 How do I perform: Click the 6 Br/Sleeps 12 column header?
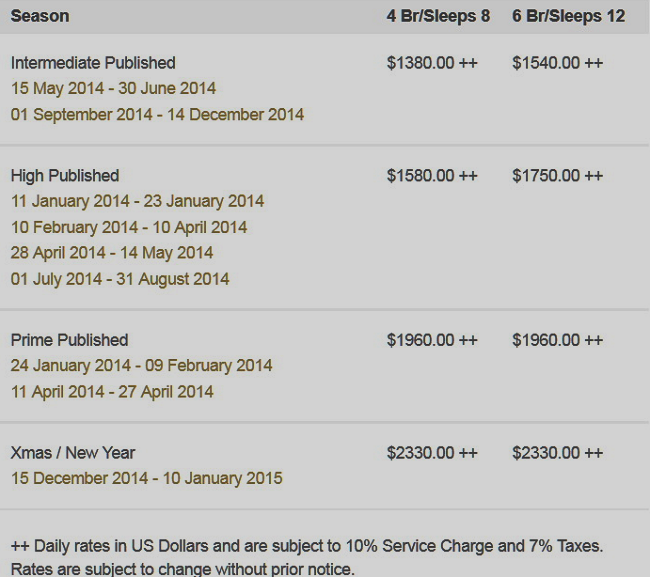click(568, 16)
